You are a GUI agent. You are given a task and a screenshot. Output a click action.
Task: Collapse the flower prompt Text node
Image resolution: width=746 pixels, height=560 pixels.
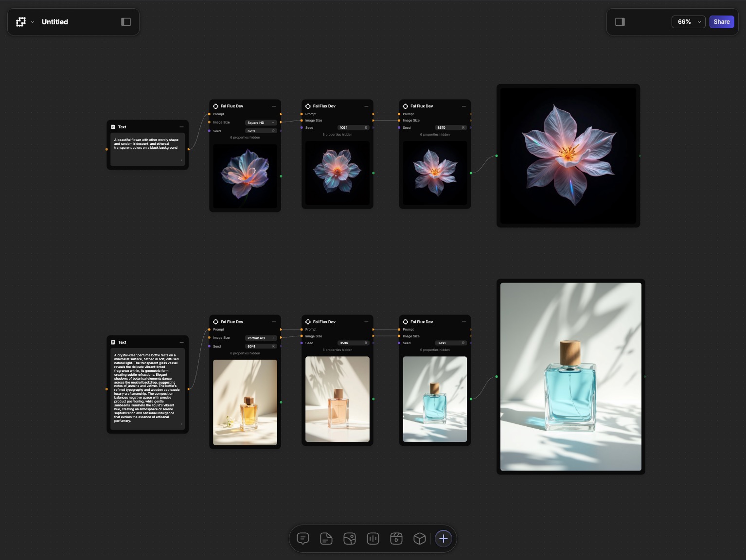tap(182, 127)
